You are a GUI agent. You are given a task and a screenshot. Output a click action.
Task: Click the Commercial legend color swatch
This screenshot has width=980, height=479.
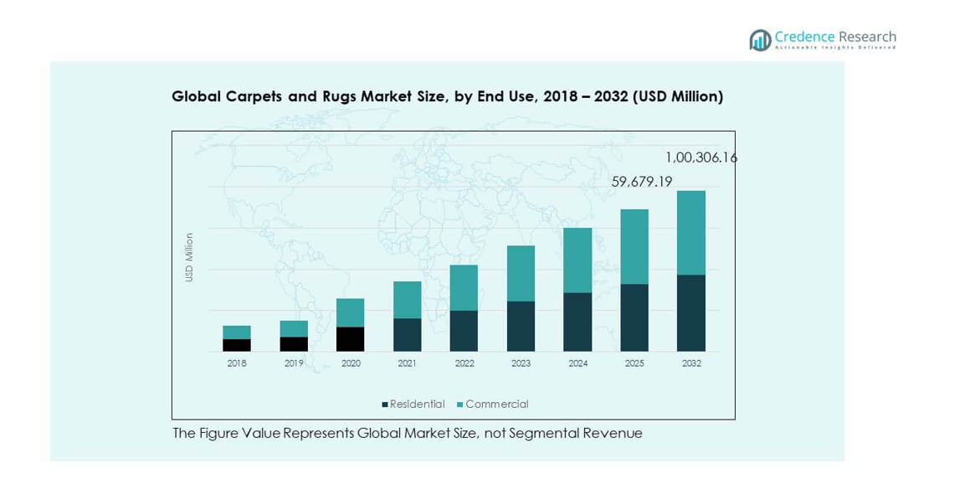(x=460, y=404)
